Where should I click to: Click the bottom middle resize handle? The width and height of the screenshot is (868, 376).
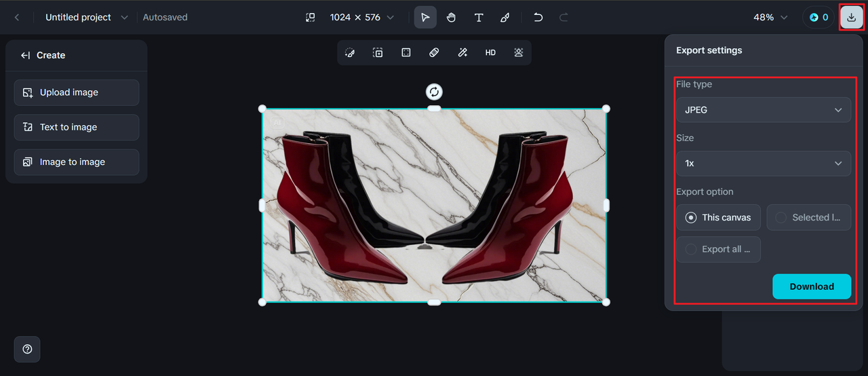click(434, 302)
